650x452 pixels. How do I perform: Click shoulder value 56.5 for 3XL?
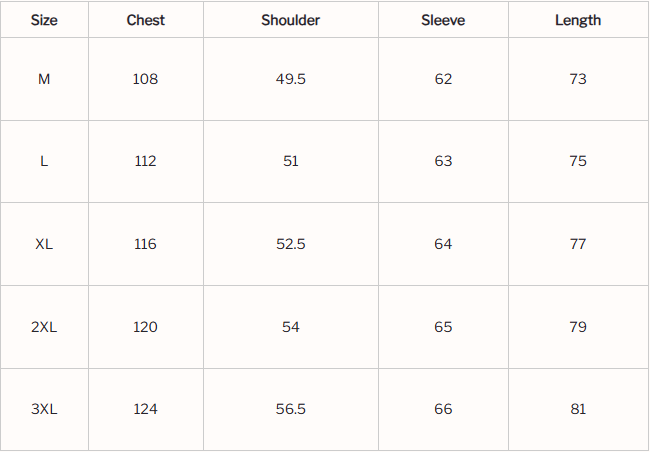(x=290, y=409)
